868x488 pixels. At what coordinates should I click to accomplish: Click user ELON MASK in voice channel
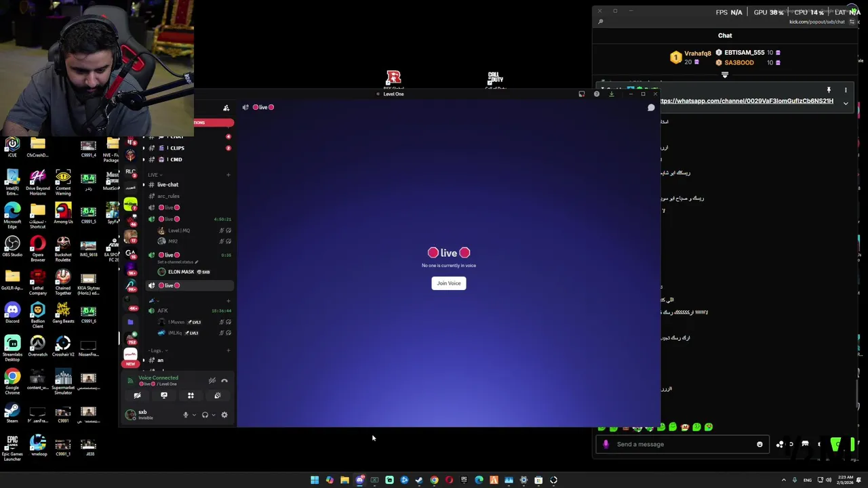point(180,272)
